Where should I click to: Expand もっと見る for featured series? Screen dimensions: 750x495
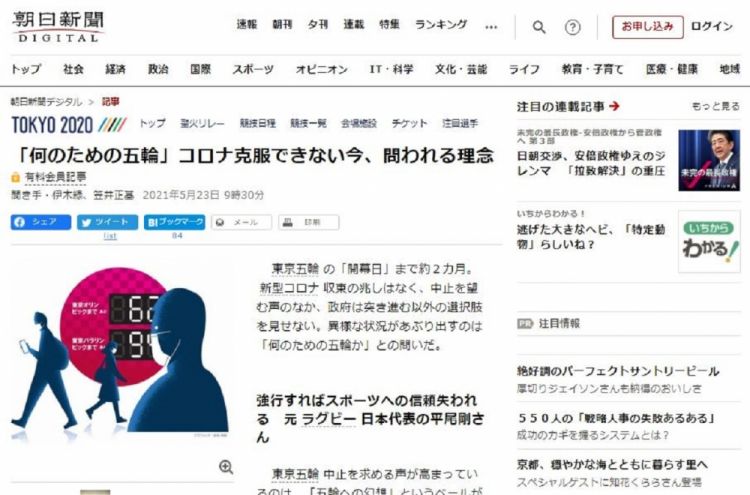[716, 106]
